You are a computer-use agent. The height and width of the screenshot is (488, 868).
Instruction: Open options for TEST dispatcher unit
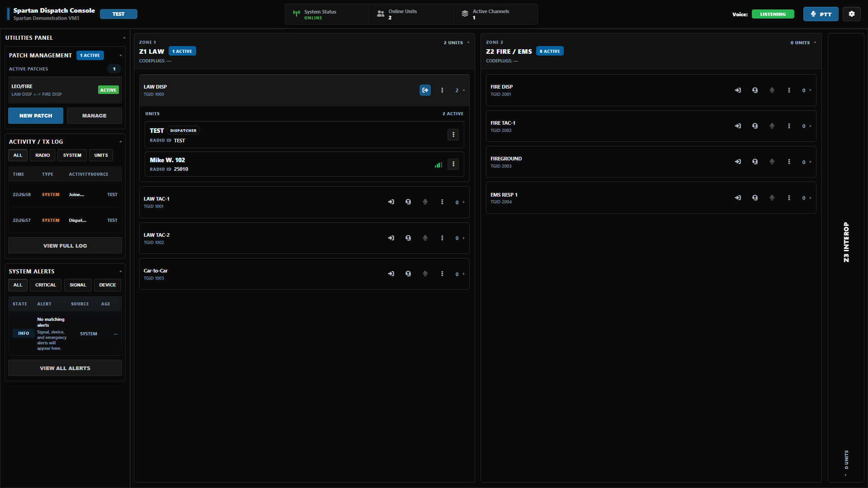point(453,135)
